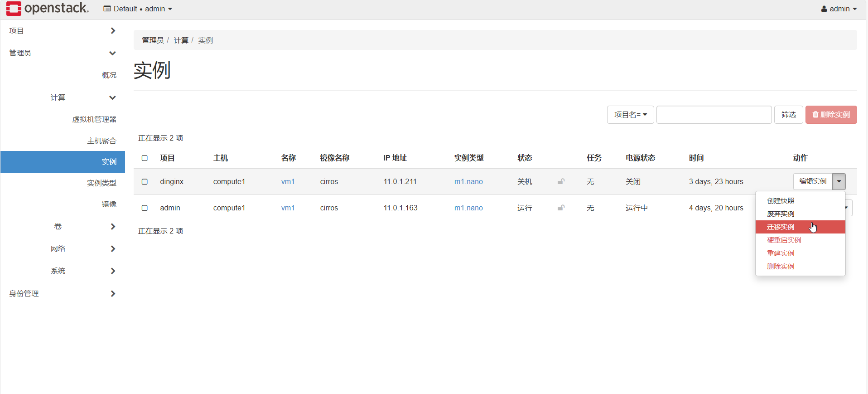
Task: Choose 废弃实例 from the action menu
Action: coord(800,214)
